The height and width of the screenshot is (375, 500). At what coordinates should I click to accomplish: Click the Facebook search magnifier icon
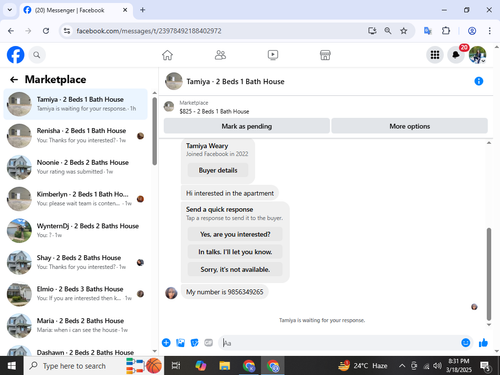point(37,55)
